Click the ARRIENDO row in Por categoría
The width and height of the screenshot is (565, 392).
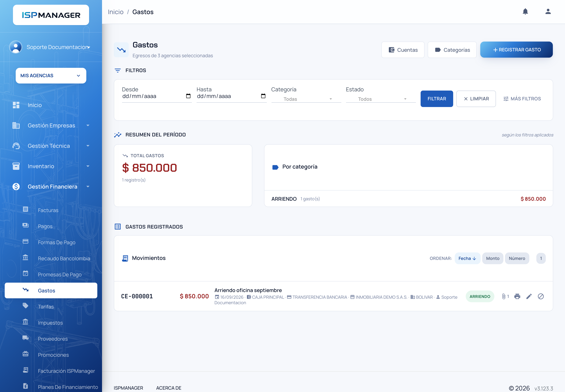(408, 199)
